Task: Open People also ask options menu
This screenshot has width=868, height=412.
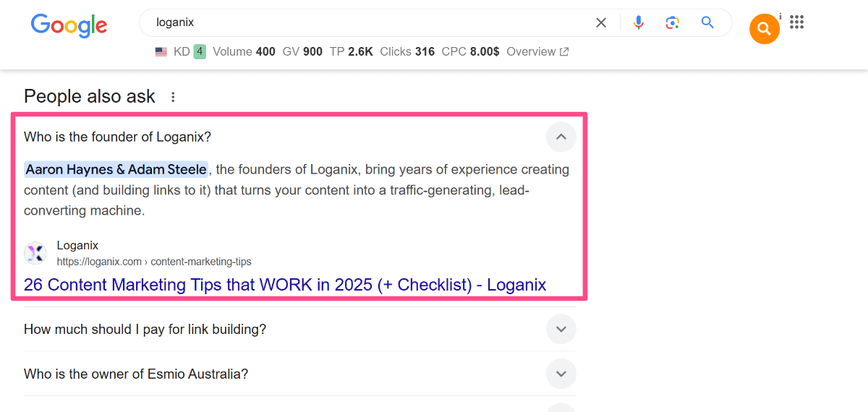Action: pyautogui.click(x=173, y=97)
